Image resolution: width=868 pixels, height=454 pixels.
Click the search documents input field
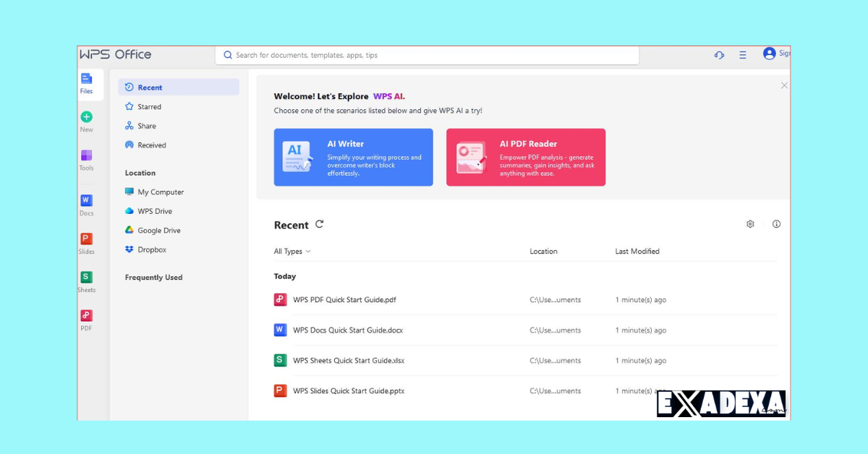tap(427, 55)
